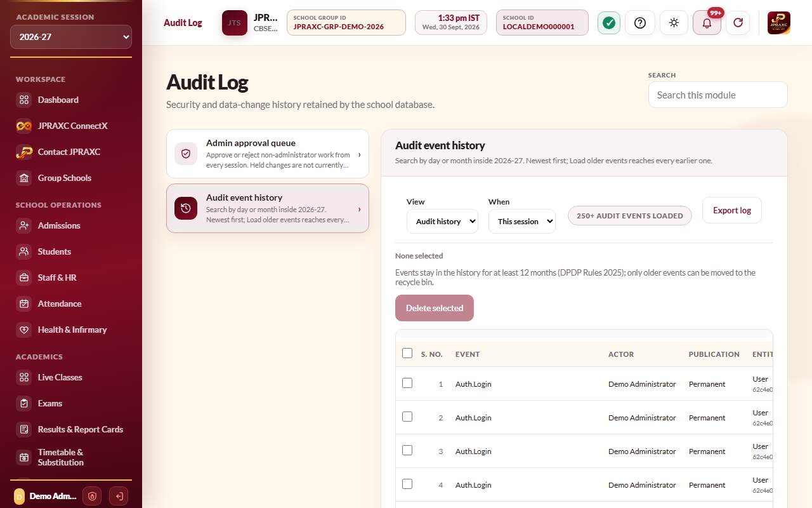Screen dimensions: 812x508
Task: Open the security shield icon beside Demo Admin
Action: [92, 496]
